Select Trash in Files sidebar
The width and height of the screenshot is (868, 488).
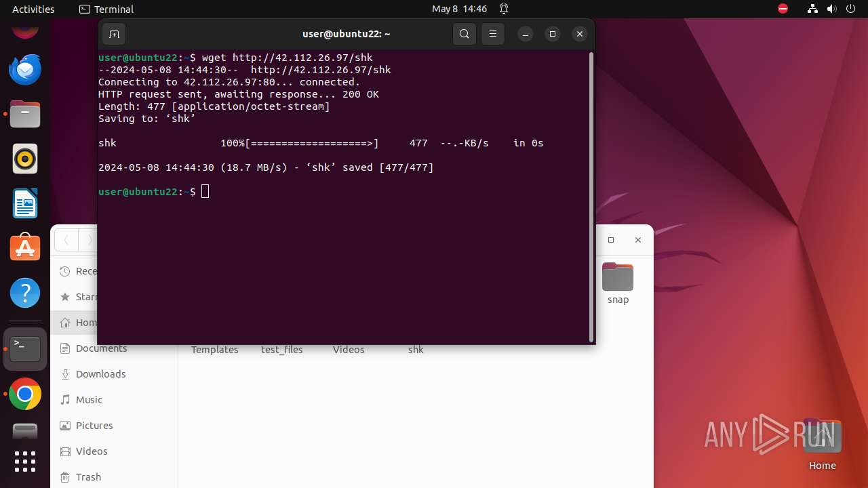114,477
